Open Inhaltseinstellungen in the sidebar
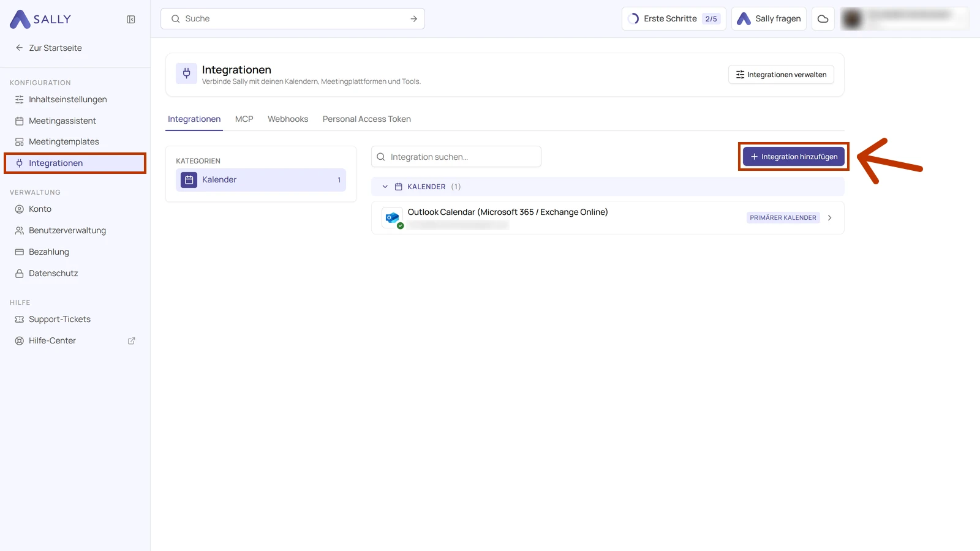 click(x=75, y=99)
